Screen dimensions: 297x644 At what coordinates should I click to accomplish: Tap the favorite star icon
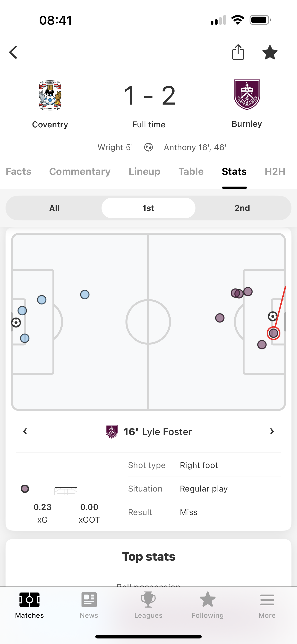[x=270, y=53]
